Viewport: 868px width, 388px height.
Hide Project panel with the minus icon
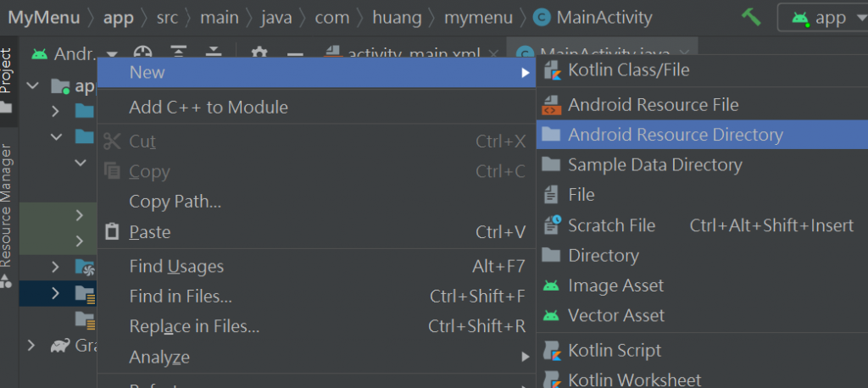point(295,54)
